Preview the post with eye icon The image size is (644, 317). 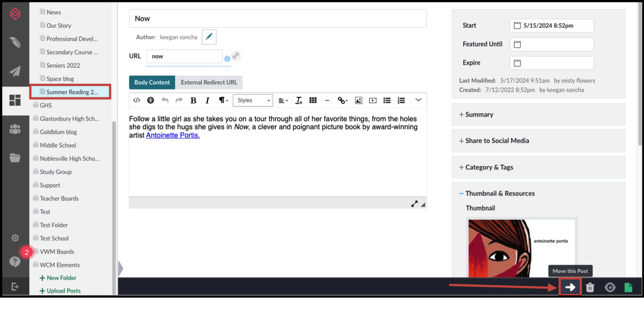click(610, 287)
